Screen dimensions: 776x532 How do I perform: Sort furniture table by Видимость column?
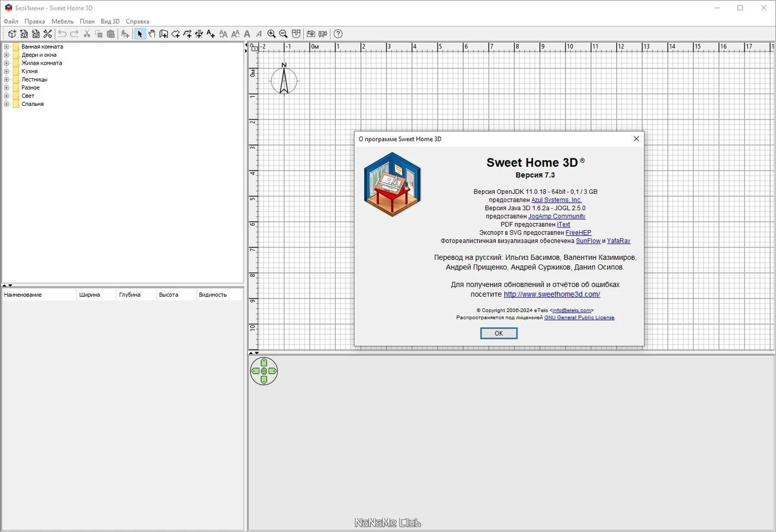coord(220,295)
